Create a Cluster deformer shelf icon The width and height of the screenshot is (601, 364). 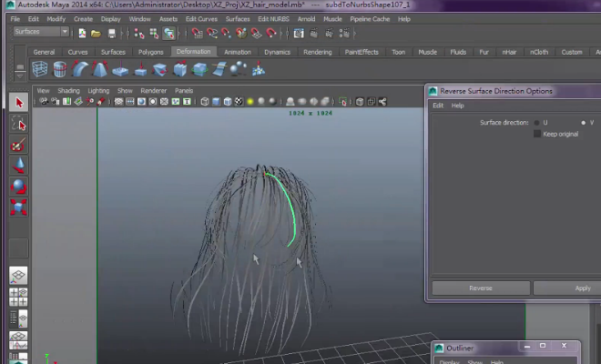[238, 69]
